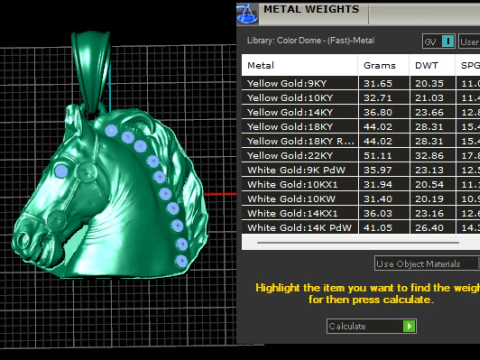
Task: Click the 26.40 DWT value
Action: [x=429, y=228]
